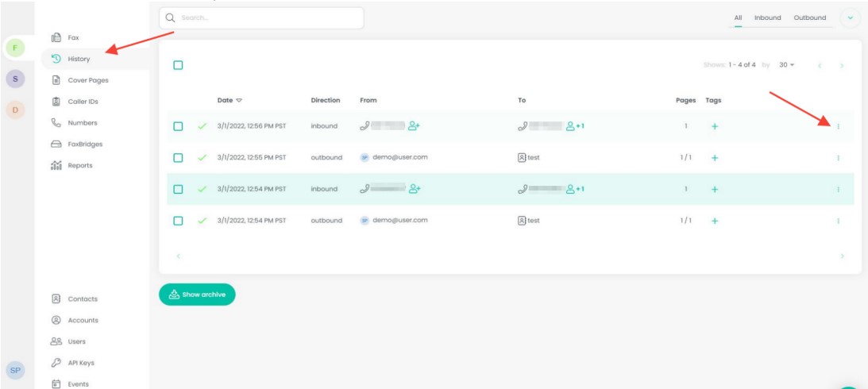Image resolution: width=868 pixels, height=389 pixels.
Task: Open the Contacts page link
Action: point(83,299)
